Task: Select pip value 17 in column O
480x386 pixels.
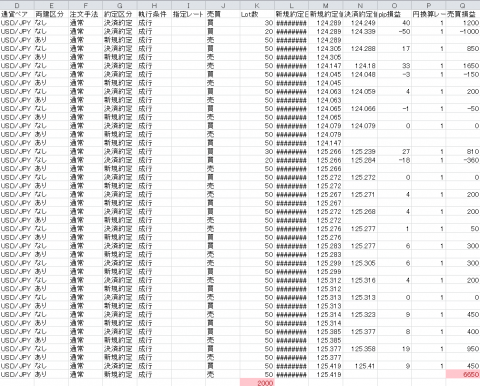Action: point(395,48)
